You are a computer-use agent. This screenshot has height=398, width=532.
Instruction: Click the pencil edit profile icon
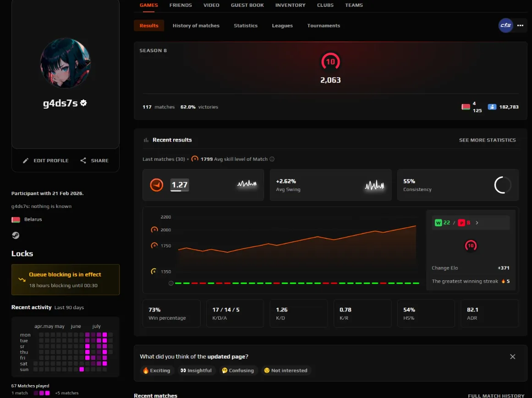click(26, 161)
